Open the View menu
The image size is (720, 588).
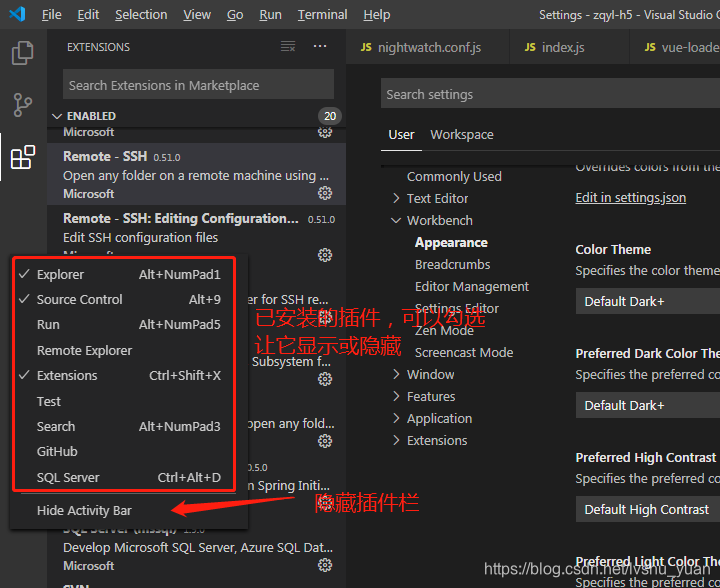click(x=197, y=15)
